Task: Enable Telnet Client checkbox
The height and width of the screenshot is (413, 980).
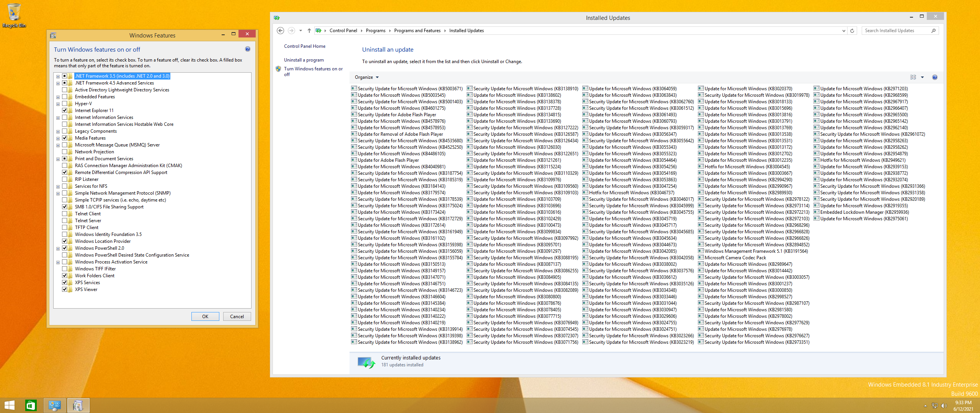Action: [65, 214]
